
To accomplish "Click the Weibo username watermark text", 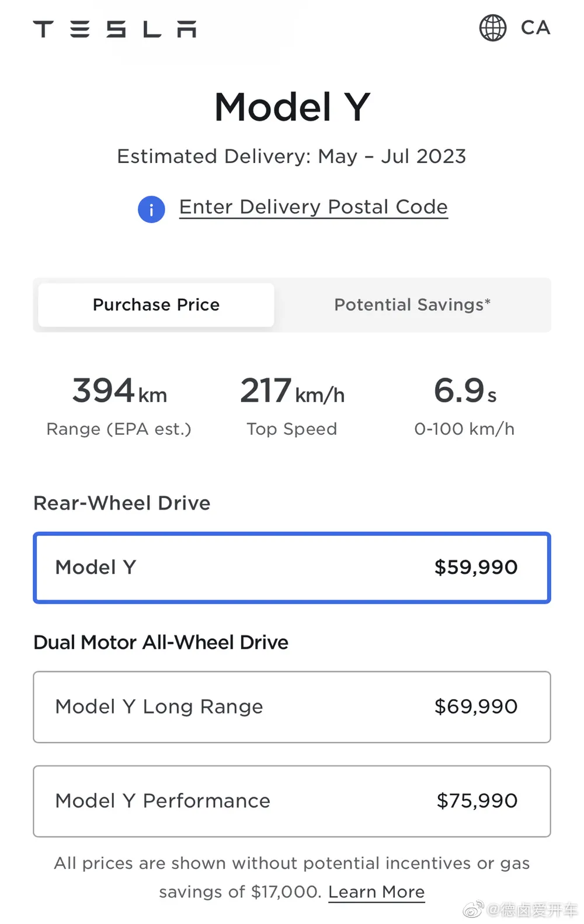I will (x=531, y=910).
